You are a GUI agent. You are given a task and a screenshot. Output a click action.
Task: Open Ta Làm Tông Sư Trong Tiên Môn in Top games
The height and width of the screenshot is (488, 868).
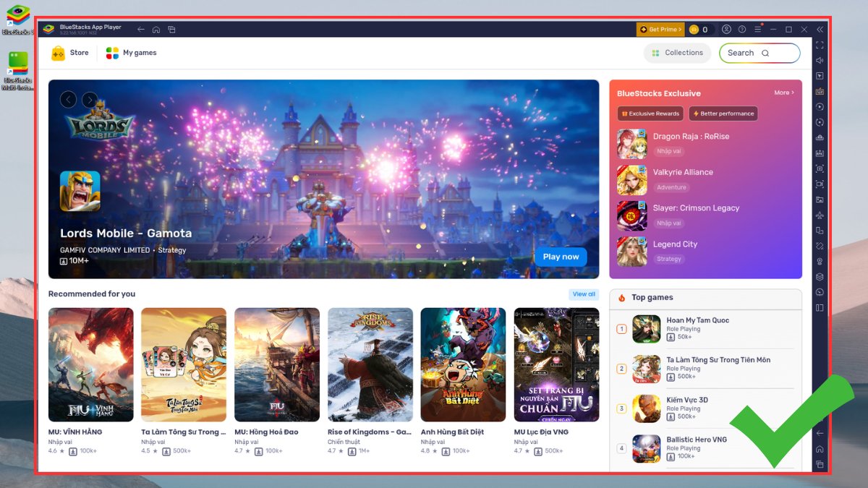tap(705, 369)
